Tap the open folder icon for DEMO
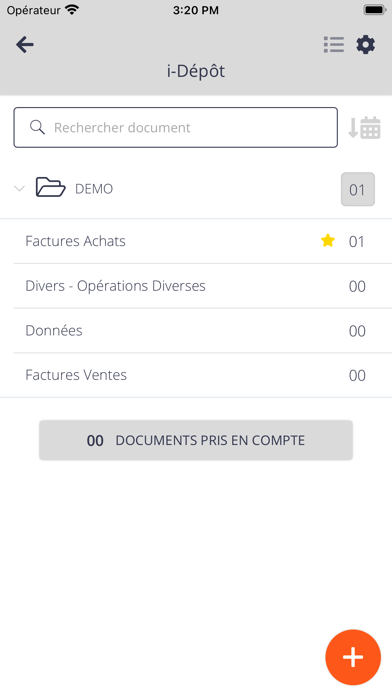 tap(51, 187)
